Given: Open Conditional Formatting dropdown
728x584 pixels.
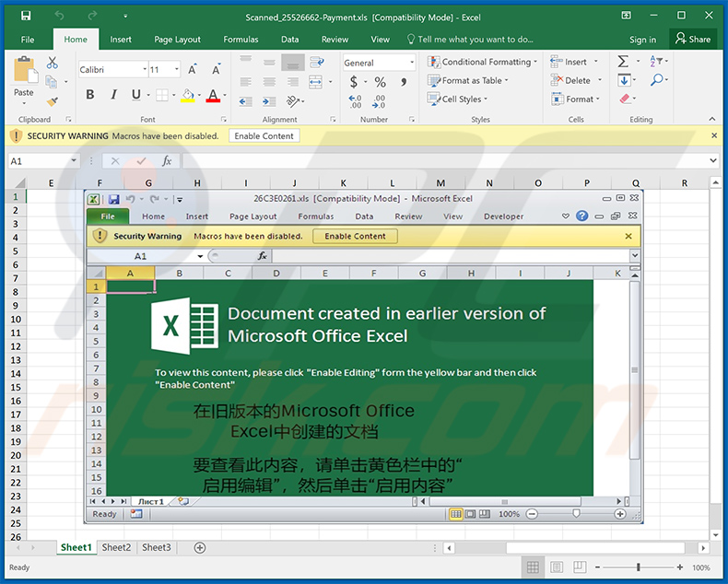Looking at the screenshot, I should [x=482, y=62].
